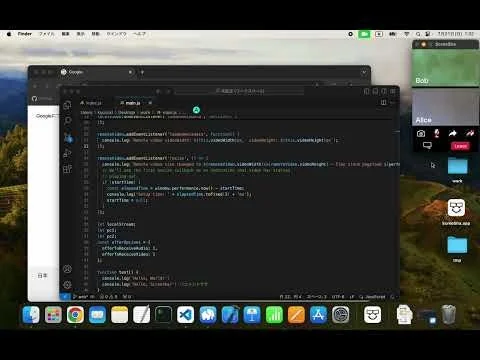480x360 pixels.
Task: Open the Manage gear in VS Code
Action: [x=67, y=285]
